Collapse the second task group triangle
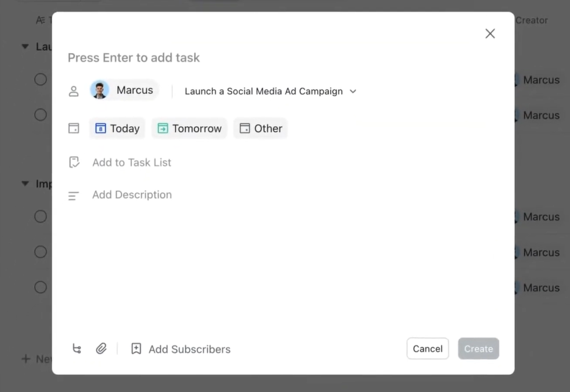Viewport: 570px width, 392px height. click(x=25, y=184)
